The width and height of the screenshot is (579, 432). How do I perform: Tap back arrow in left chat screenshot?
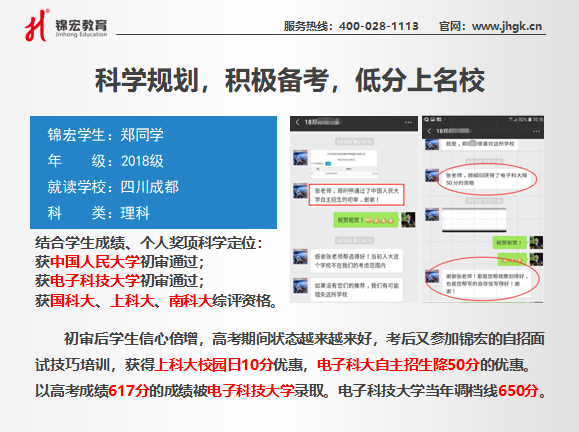pyautogui.click(x=297, y=122)
